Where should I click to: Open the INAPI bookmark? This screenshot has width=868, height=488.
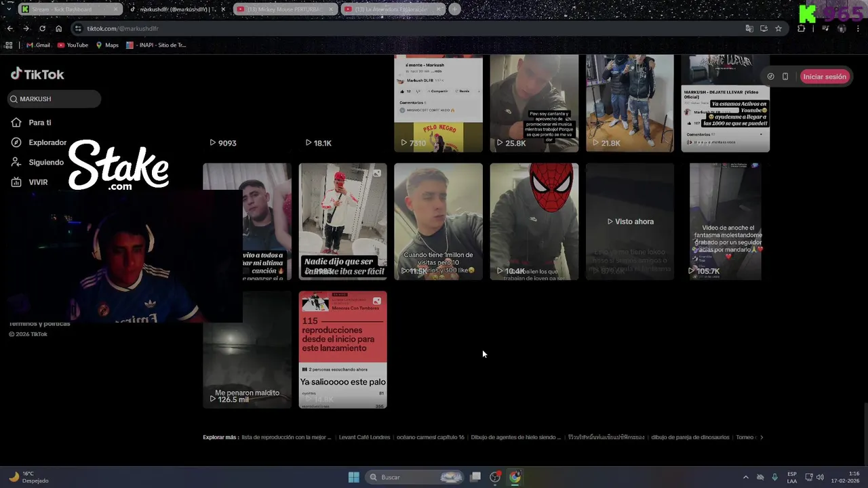point(156,45)
